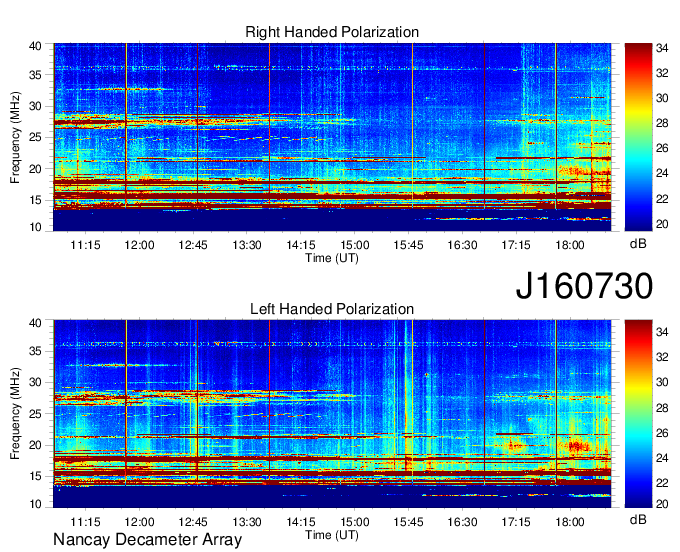Click 15:45 tick on right-handed time axis
Viewport: 680px width, 552px height.
click(408, 245)
